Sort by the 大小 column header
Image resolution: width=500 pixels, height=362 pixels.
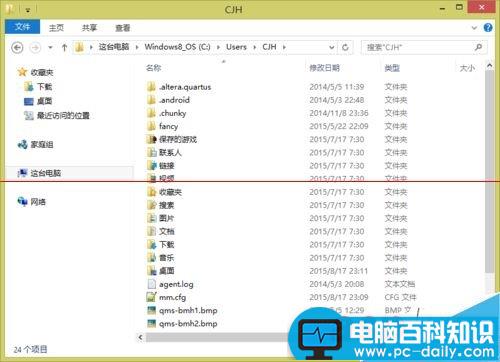point(467,68)
